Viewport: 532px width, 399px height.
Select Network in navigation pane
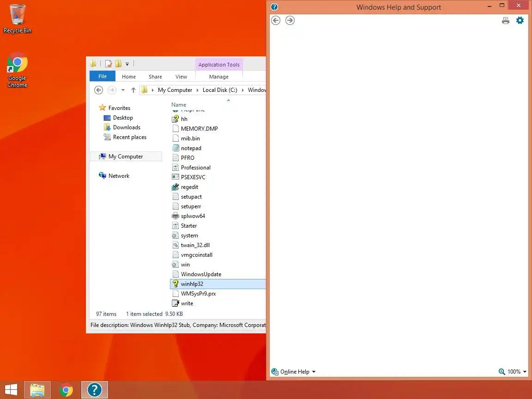119,176
